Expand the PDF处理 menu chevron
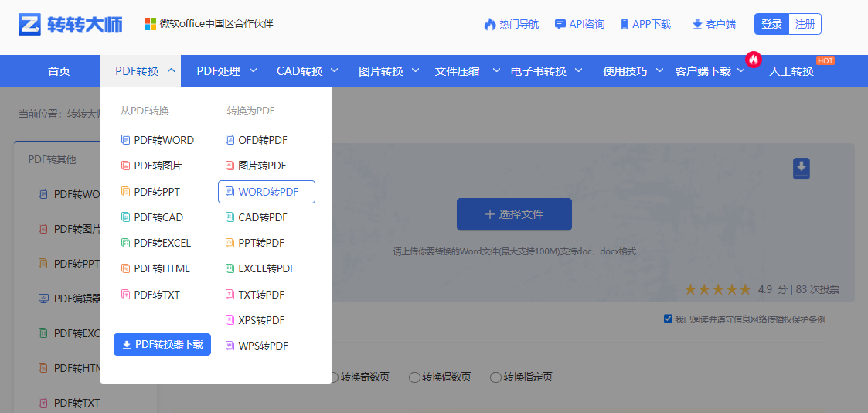 click(x=253, y=70)
